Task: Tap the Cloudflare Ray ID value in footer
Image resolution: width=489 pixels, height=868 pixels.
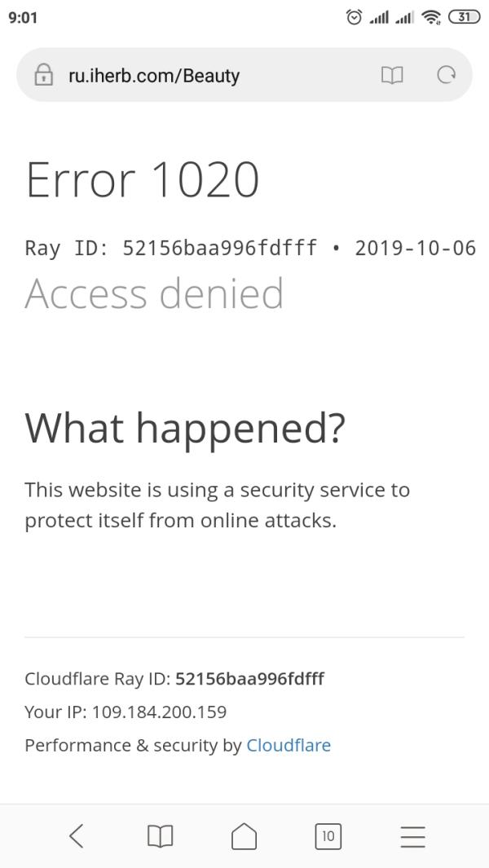Action: click(249, 678)
